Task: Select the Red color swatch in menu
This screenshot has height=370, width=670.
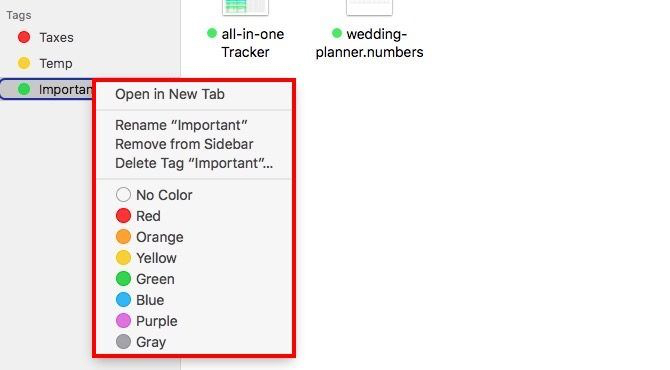Action: click(x=123, y=216)
